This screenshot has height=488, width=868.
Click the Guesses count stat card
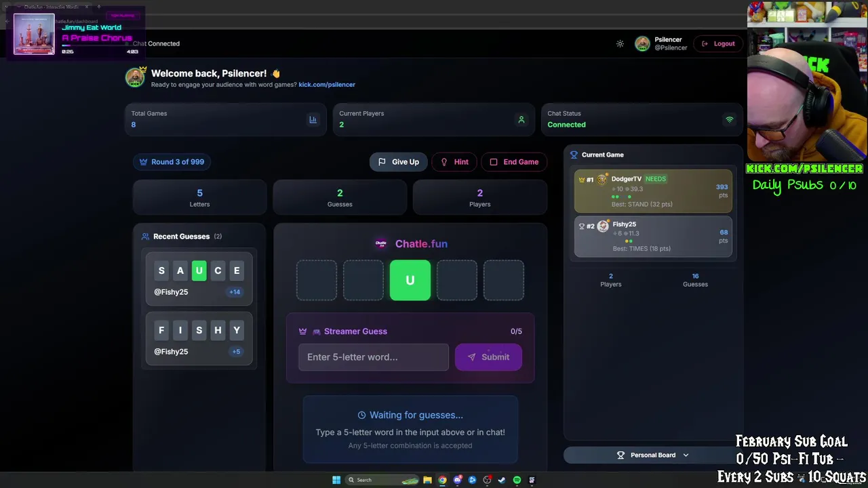click(340, 197)
